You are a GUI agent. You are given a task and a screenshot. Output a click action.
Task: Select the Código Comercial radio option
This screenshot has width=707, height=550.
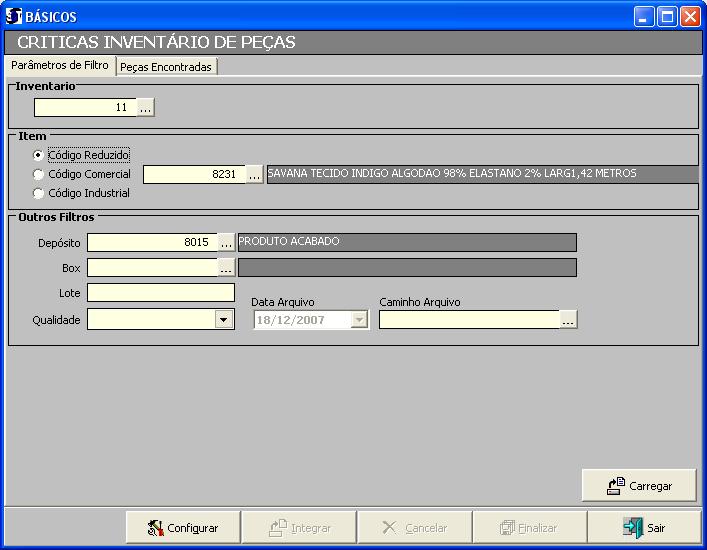[39, 174]
